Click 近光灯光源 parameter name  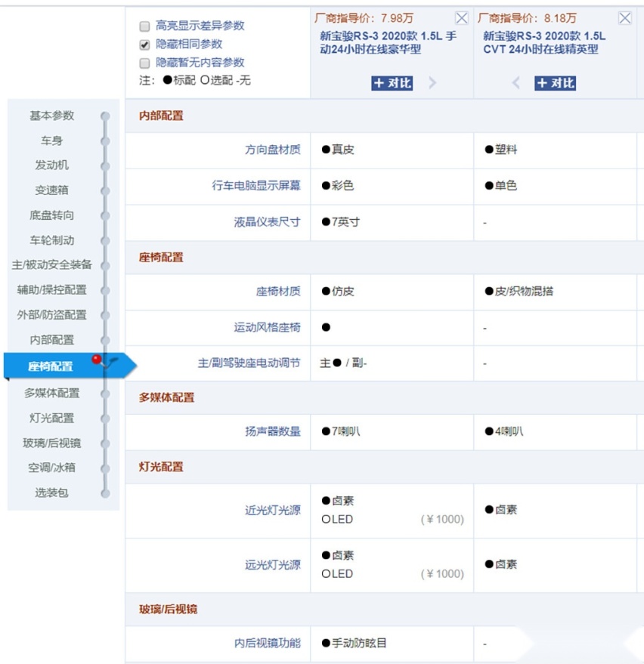[x=273, y=511]
